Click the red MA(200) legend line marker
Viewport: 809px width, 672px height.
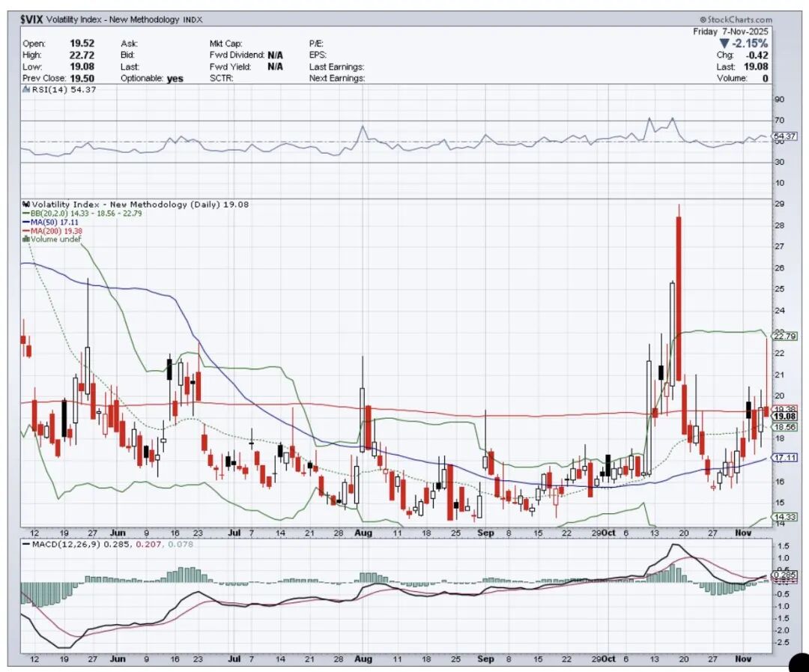(x=25, y=231)
